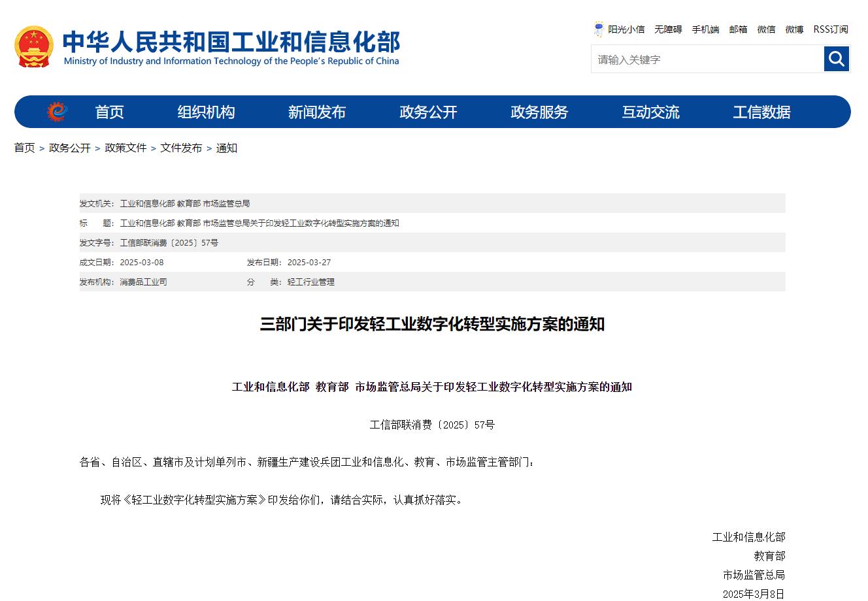Image resolution: width=868 pixels, height=601 pixels.
Task: Click the national emblem logo
Action: (x=34, y=46)
